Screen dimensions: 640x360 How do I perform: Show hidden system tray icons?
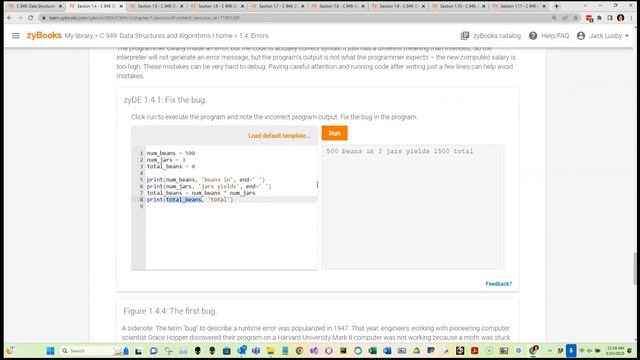550,351
